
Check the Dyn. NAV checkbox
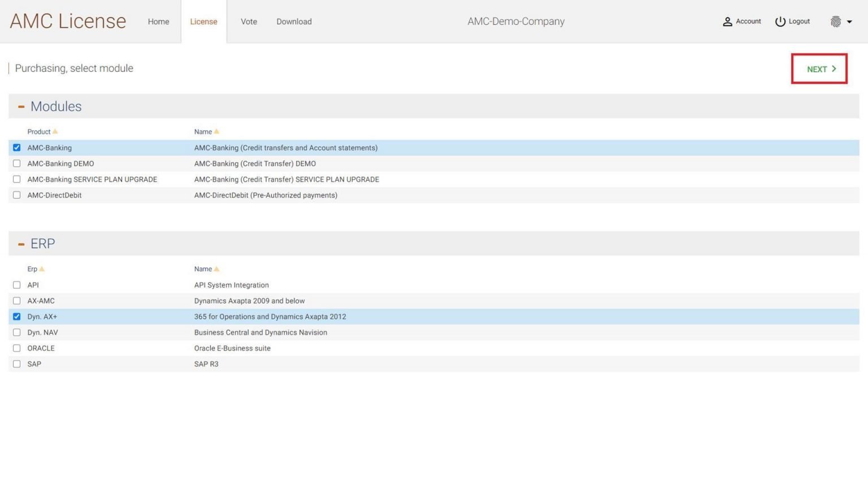point(16,332)
